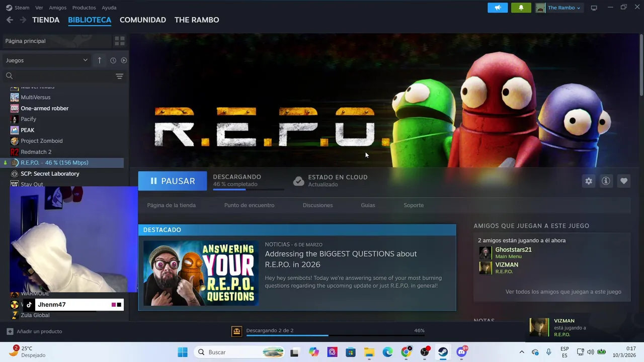Open Discord from the taskbar

coord(461,352)
